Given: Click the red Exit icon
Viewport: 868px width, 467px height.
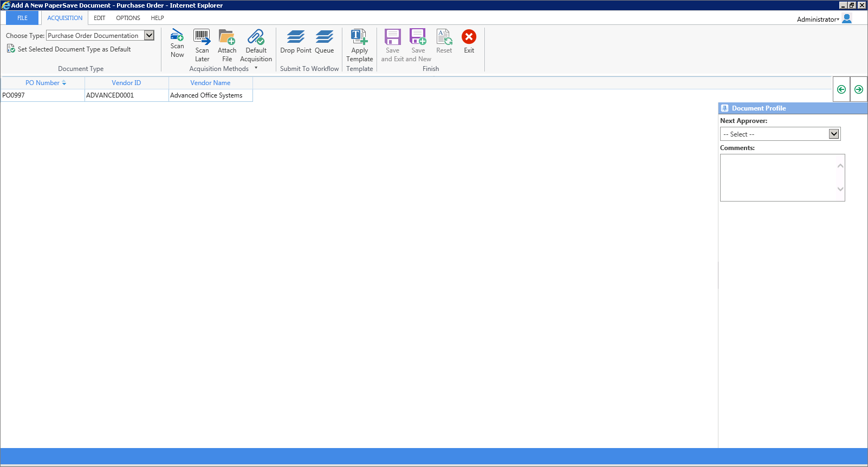Looking at the screenshot, I should click(469, 37).
